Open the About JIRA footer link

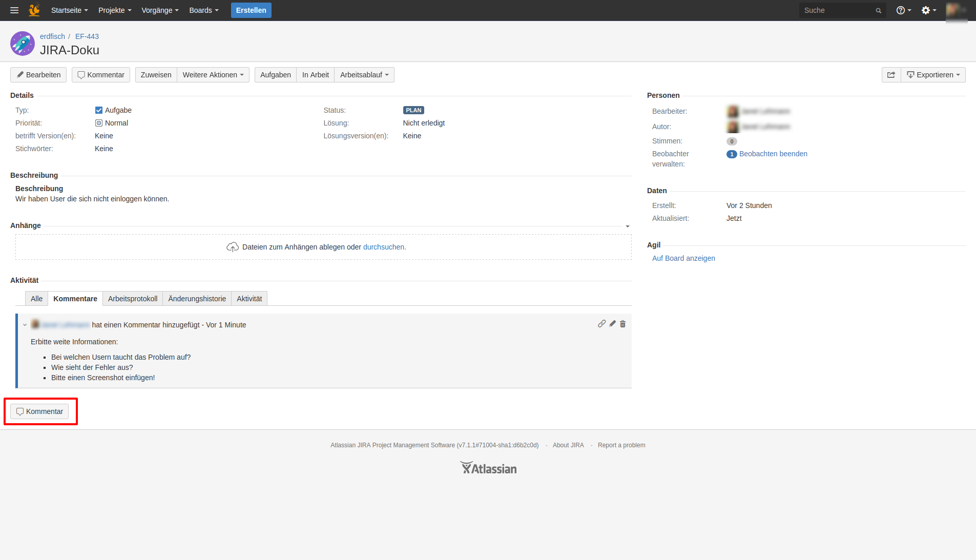tap(568, 445)
